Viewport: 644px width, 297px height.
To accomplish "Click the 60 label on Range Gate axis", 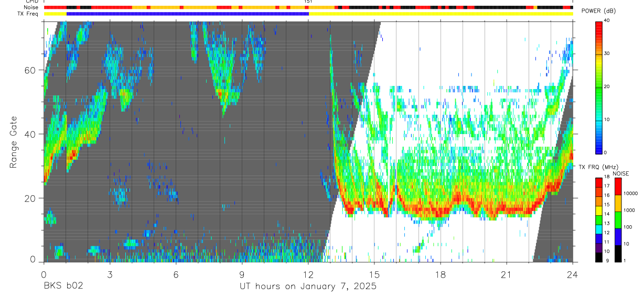I will click(x=30, y=70).
